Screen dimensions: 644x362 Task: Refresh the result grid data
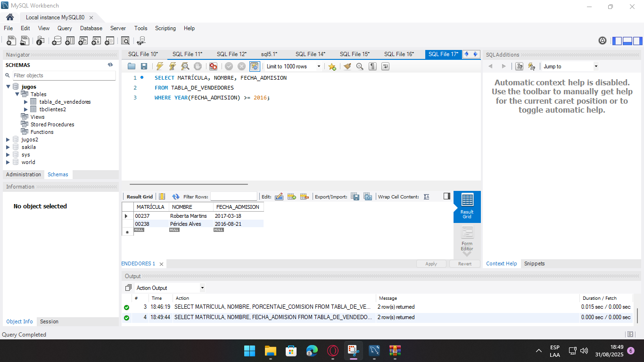(176, 197)
